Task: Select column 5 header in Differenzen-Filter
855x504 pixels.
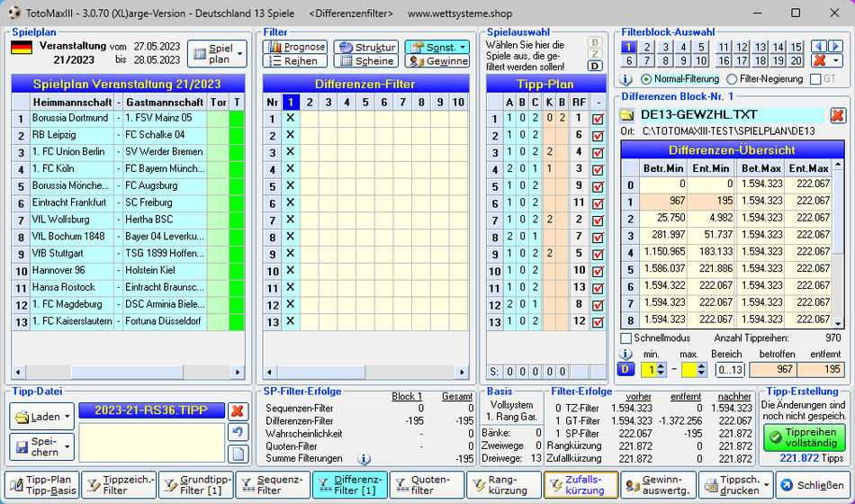Action: tap(365, 102)
